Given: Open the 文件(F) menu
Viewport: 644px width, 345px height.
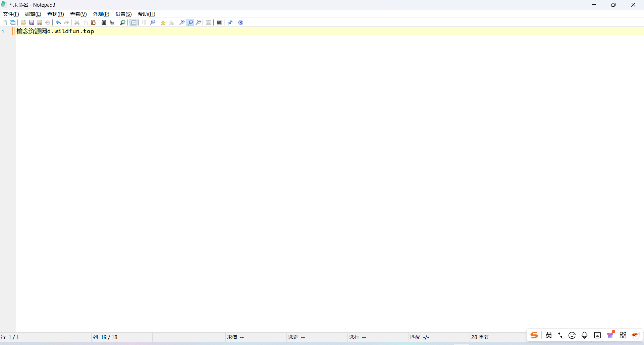Looking at the screenshot, I should pos(11,14).
